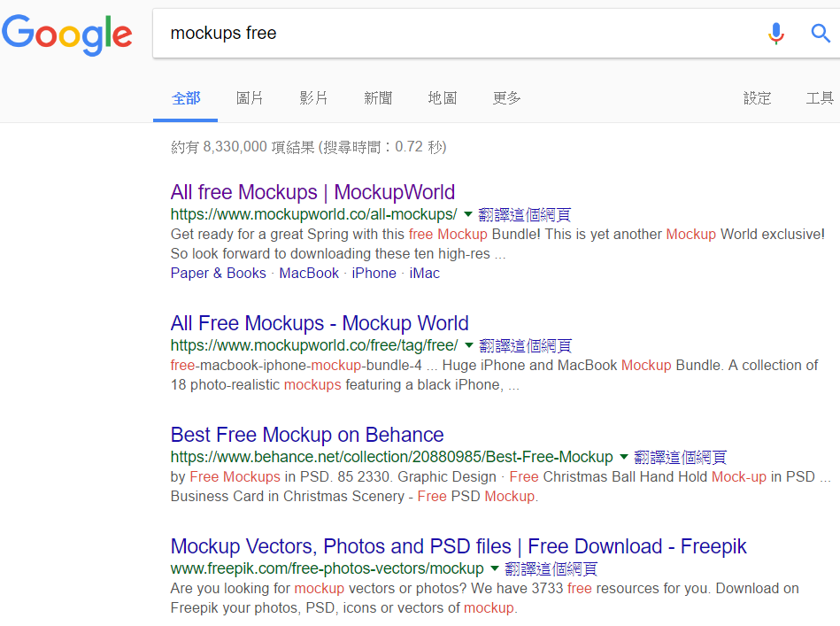The width and height of the screenshot is (840, 626).
Task: Translate the Freepik page via 翻譯這個網頁
Action: pos(551,568)
